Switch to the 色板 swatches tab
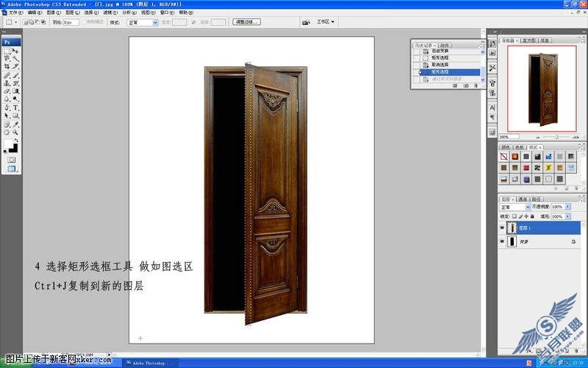 (520, 147)
